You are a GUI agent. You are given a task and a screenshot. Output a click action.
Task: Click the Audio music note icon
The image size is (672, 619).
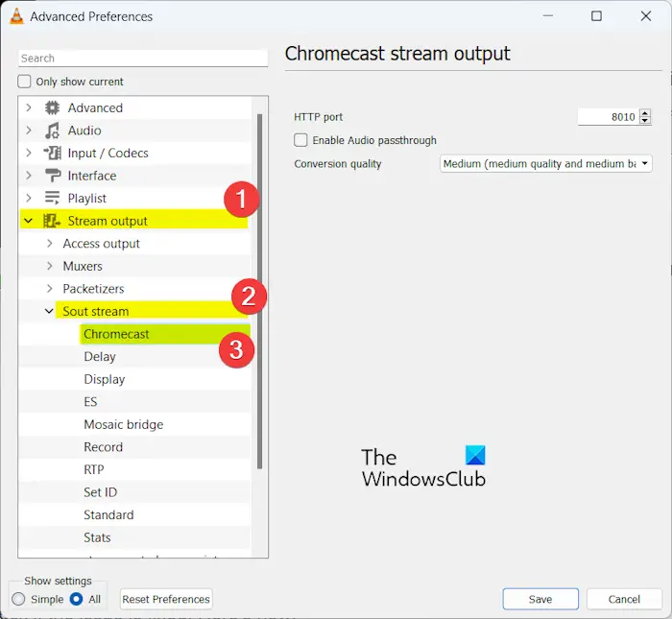tap(52, 131)
